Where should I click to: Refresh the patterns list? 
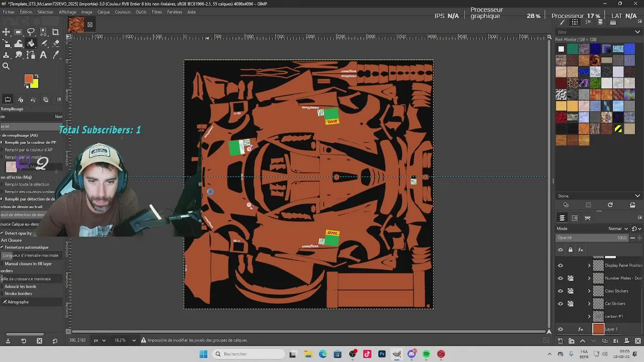click(610, 205)
